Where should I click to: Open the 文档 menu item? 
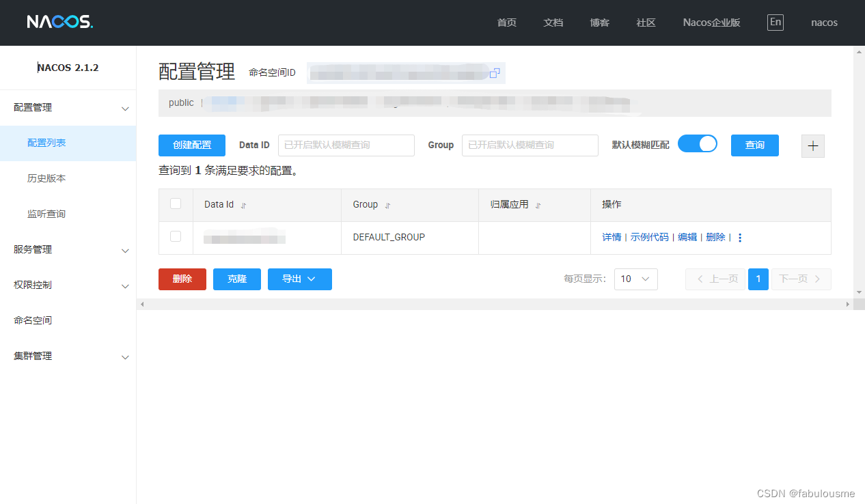[553, 22]
